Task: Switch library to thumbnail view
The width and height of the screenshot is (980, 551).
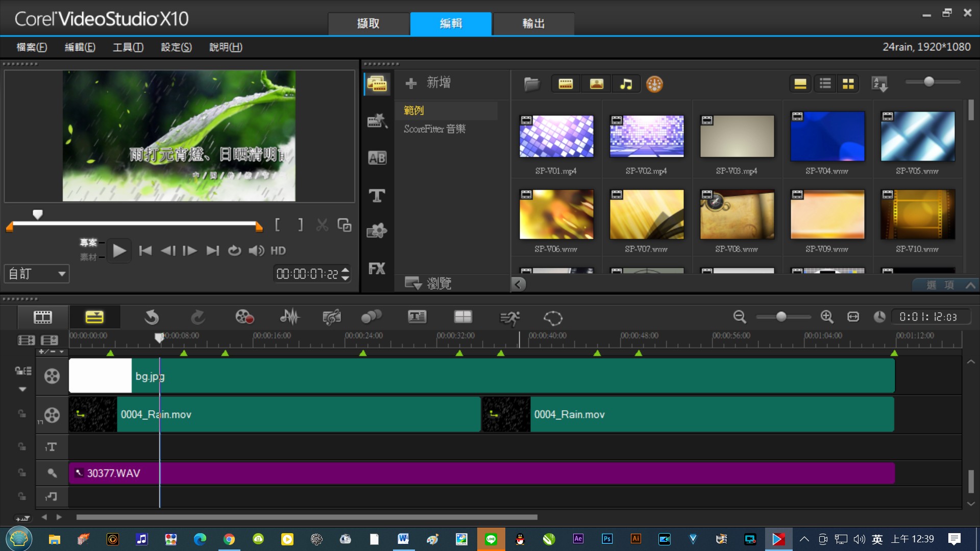Action: tap(848, 84)
